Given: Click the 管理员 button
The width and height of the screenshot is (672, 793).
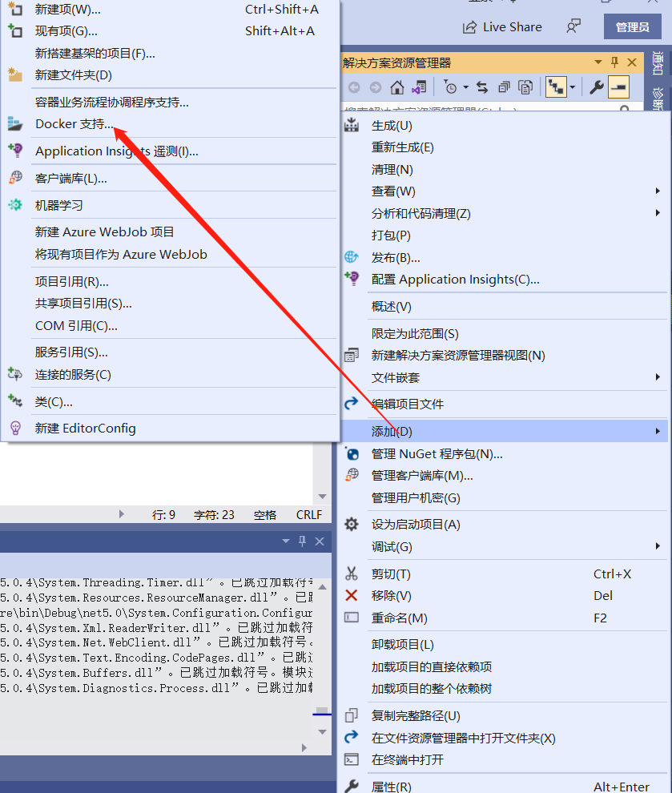Looking at the screenshot, I should coord(633,26).
